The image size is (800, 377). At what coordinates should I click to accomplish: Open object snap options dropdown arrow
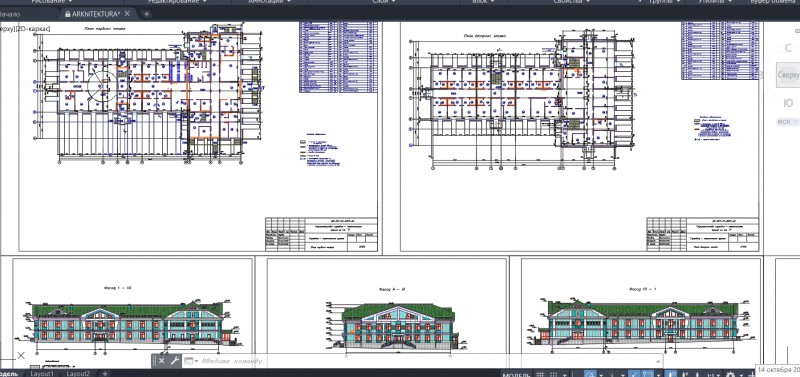pos(658,374)
